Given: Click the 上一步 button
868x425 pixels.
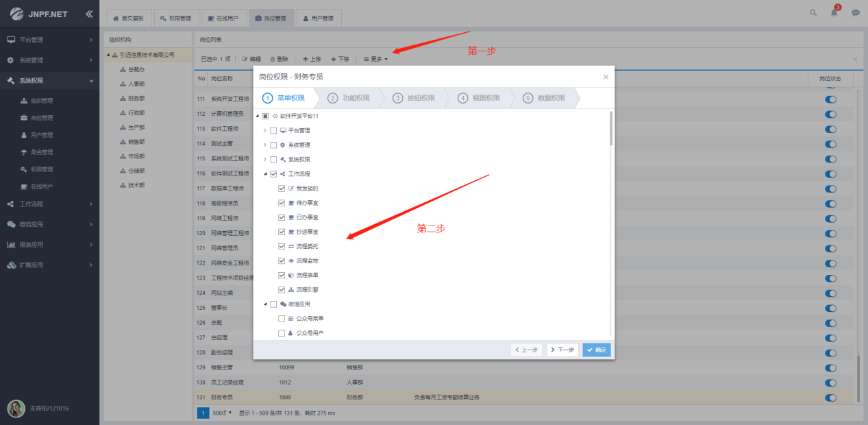Looking at the screenshot, I should click(526, 350).
